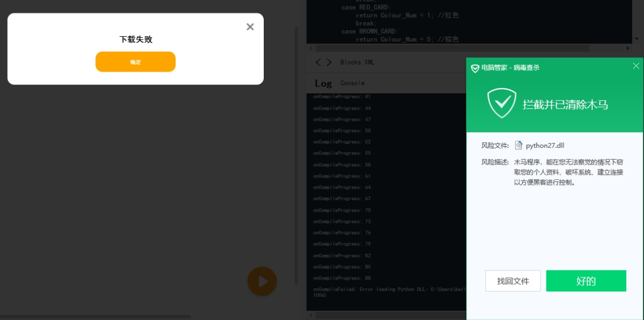Click log line 'onCompileProgress: 88'

click(342, 278)
